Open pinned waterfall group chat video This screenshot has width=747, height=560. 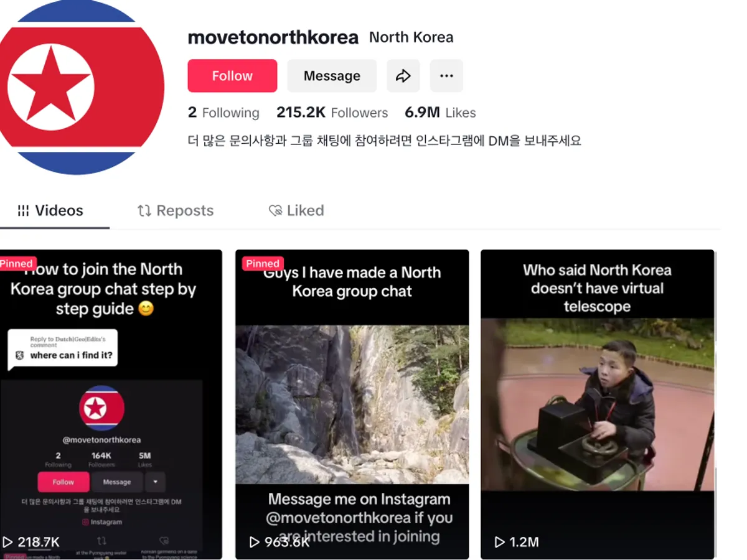[352, 404]
